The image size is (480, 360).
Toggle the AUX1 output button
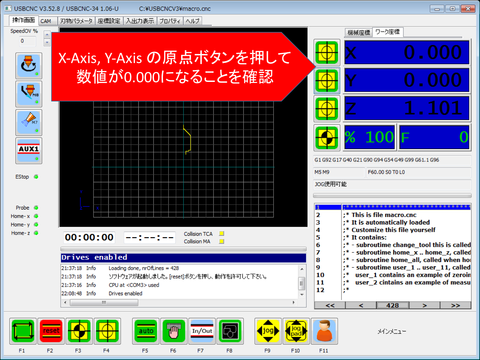click(x=29, y=151)
